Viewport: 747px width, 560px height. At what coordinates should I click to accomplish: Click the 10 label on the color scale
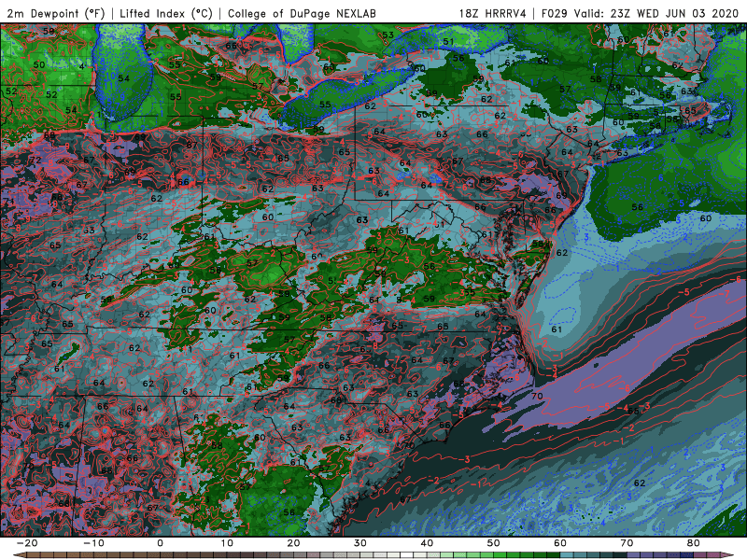tap(227, 543)
